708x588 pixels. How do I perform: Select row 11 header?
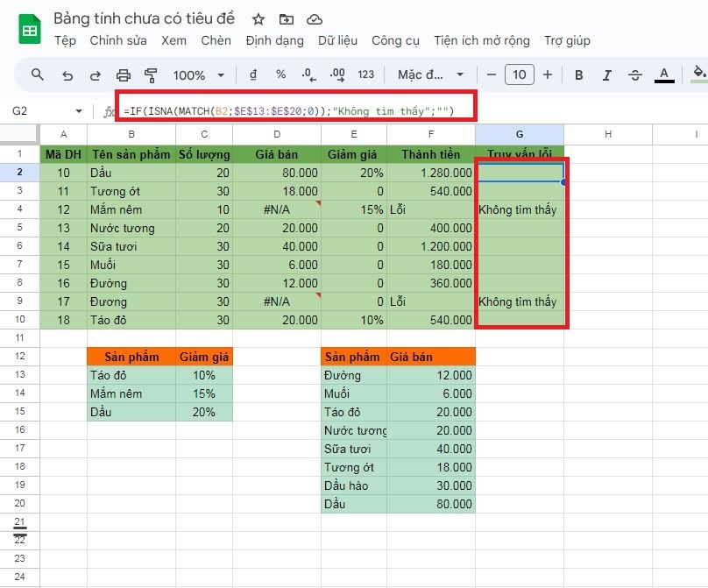19,337
